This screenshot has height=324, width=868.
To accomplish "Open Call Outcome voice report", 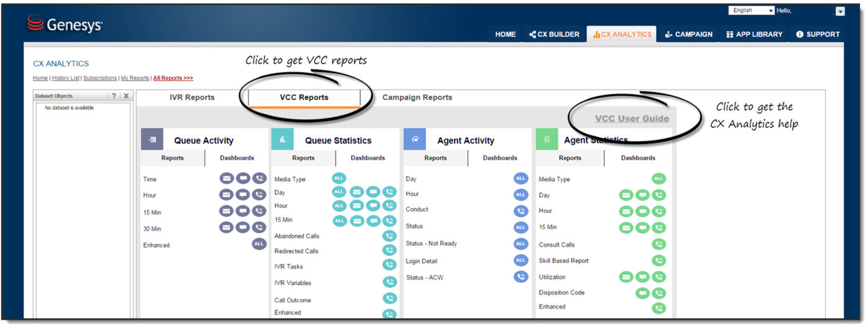I will click(x=389, y=299).
